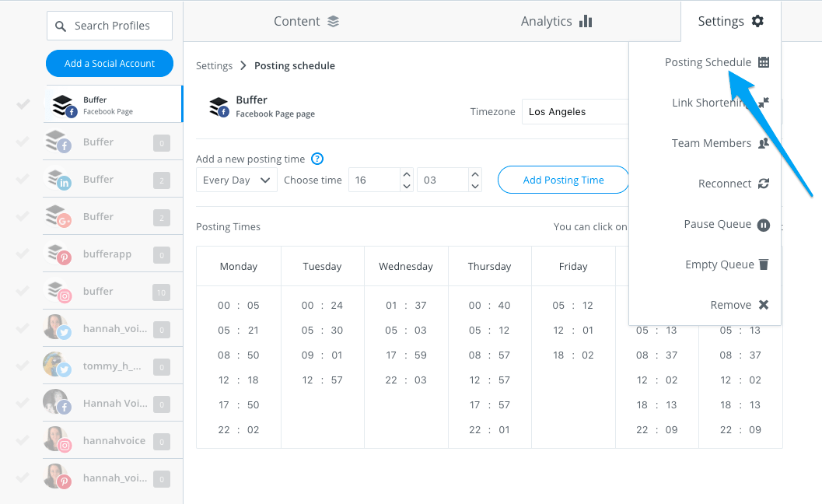822x504 pixels.
Task: Select the Hannah Voi Facebook profile avatar
Action: [x=57, y=402]
